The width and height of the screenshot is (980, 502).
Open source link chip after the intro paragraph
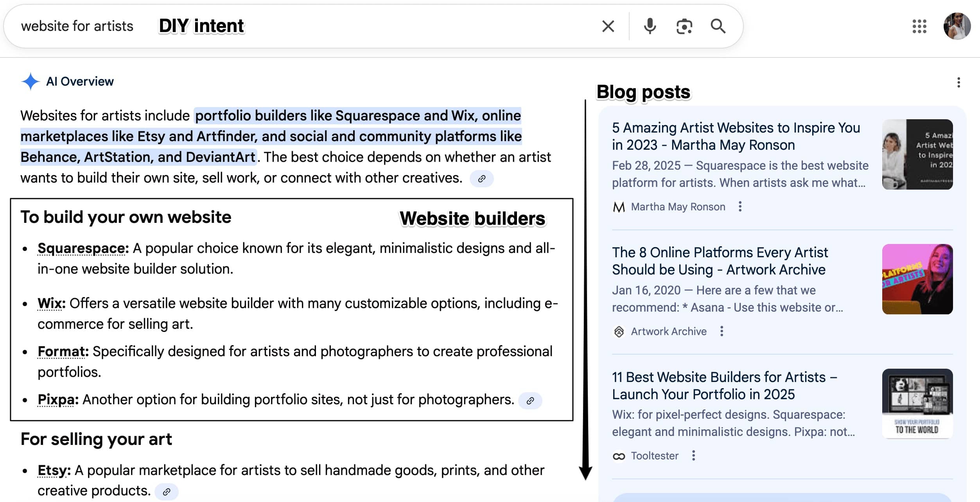coord(482,179)
